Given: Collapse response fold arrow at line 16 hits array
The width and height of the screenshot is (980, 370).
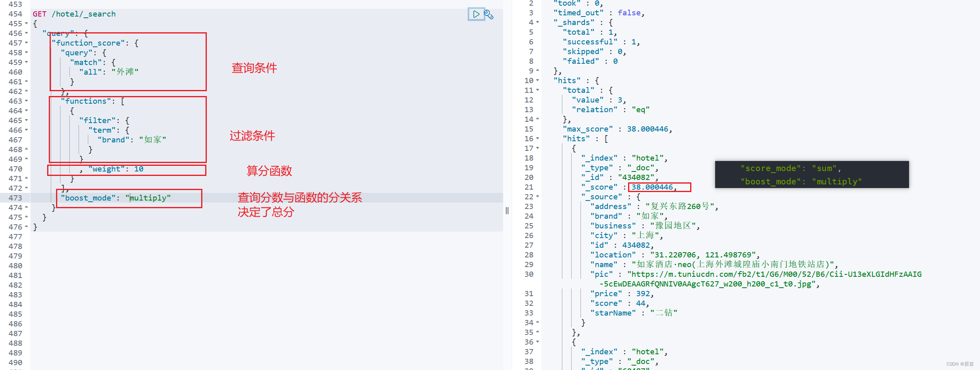Looking at the screenshot, I should (x=537, y=138).
